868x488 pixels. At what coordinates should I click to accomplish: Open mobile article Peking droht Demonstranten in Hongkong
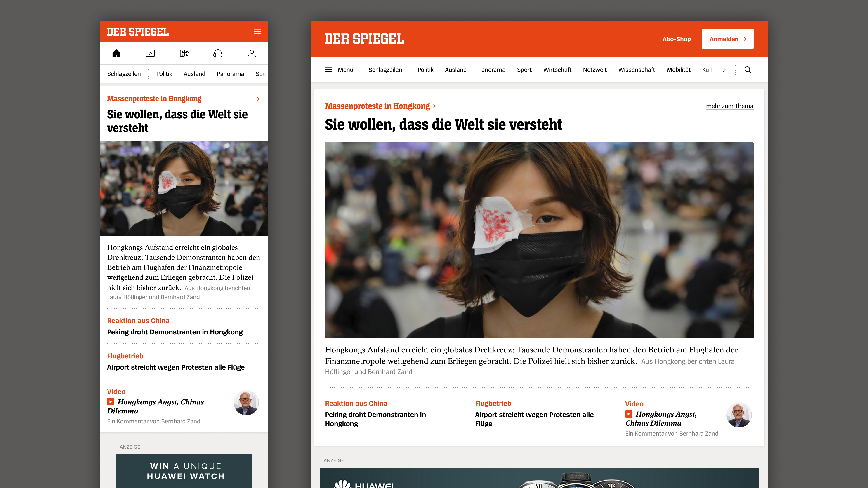point(175,332)
